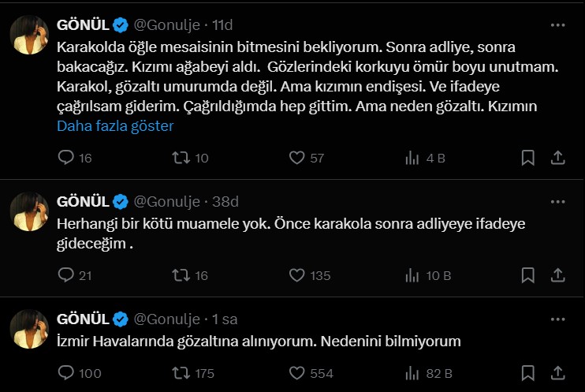Open more options for the 38d tweet
This screenshot has height=392, width=585.
pos(557,201)
